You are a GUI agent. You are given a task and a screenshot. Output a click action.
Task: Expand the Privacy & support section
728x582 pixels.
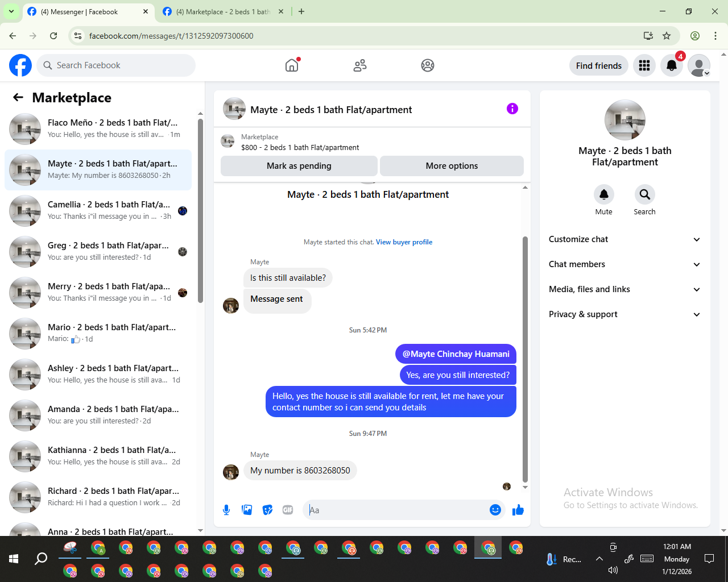[624, 314]
